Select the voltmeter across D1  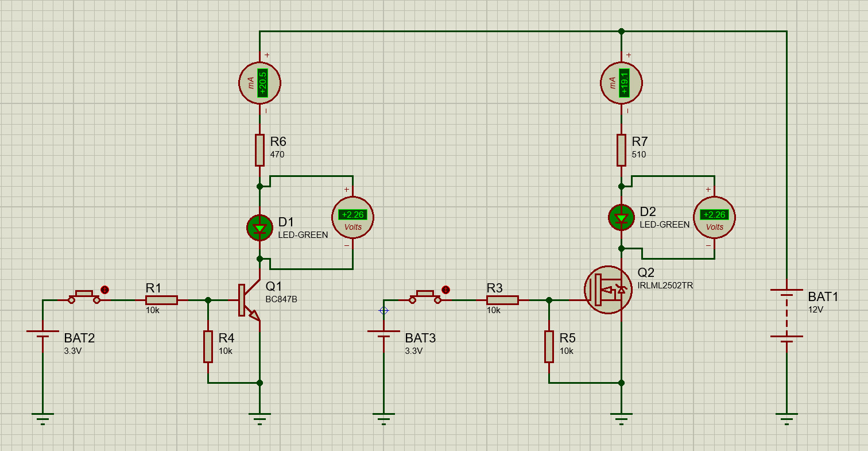[x=352, y=217]
